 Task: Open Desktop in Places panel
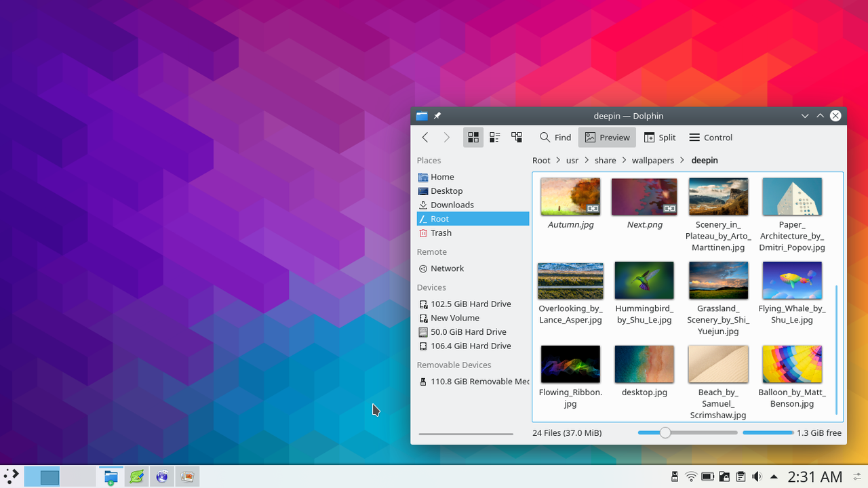pyautogui.click(x=473, y=191)
